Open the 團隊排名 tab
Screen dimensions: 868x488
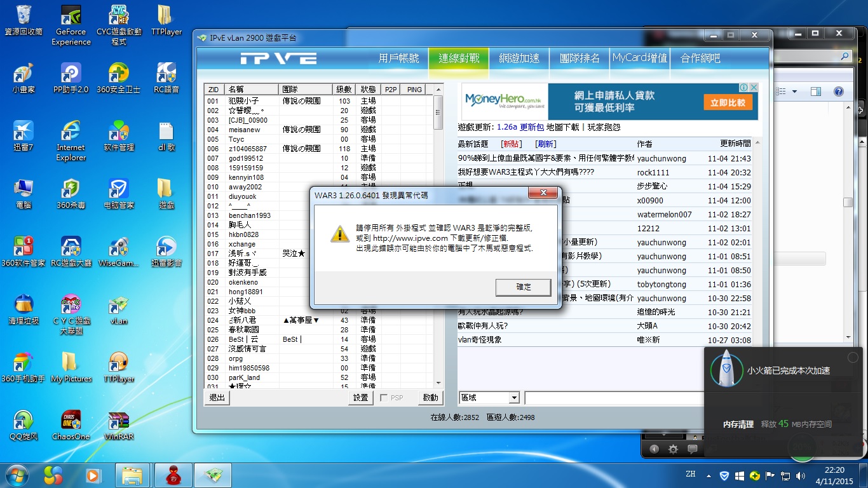pyautogui.click(x=580, y=58)
